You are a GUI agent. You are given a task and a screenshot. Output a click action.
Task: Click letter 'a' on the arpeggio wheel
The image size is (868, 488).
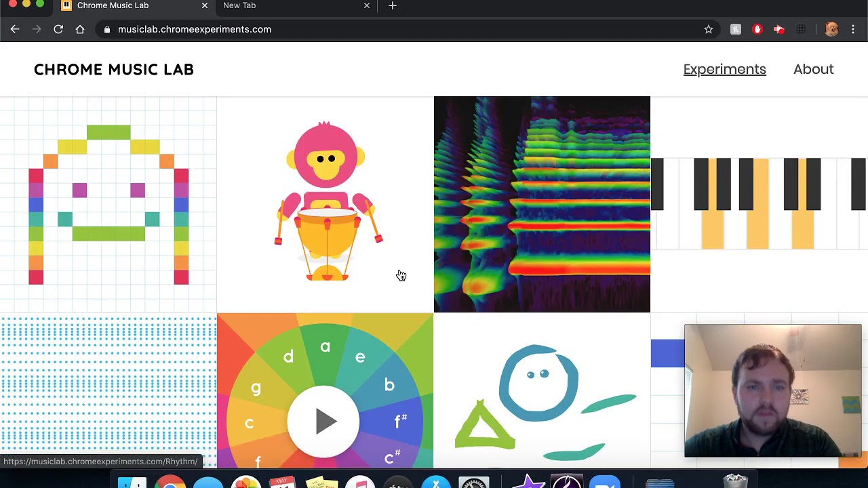[325, 347]
